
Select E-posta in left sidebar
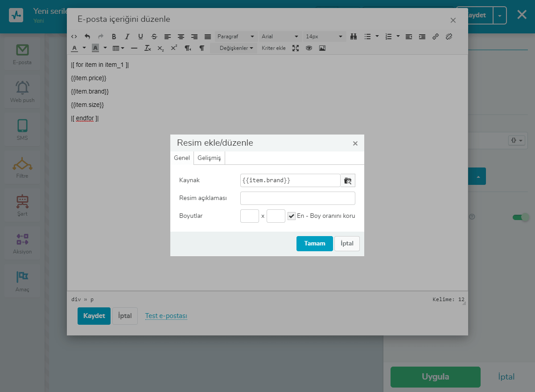pyautogui.click(x=22, y=54)
